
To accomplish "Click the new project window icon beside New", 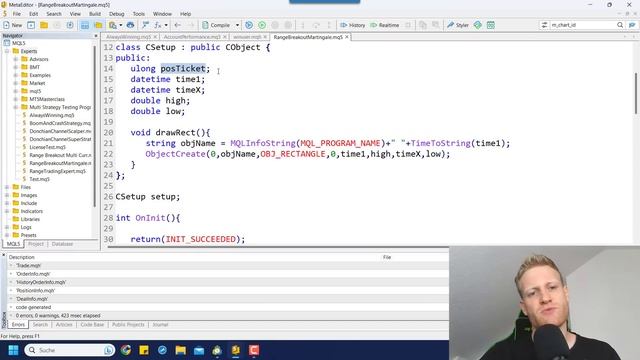I will click(x=31, y=25).
